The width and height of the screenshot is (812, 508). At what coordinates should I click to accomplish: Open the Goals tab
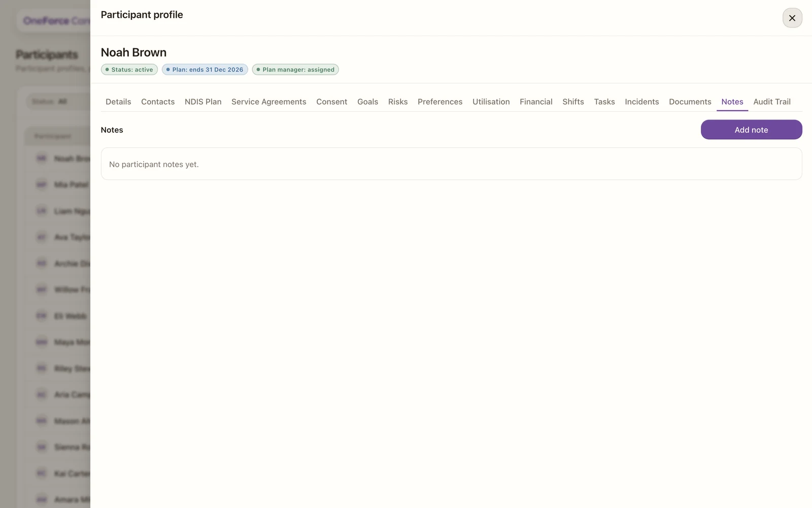coord(367,102)
